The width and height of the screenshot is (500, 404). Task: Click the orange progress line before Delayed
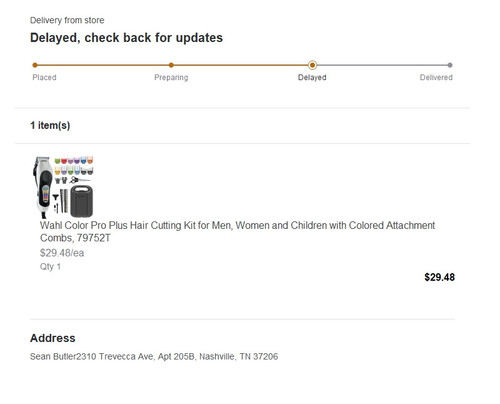coord(242,65)
